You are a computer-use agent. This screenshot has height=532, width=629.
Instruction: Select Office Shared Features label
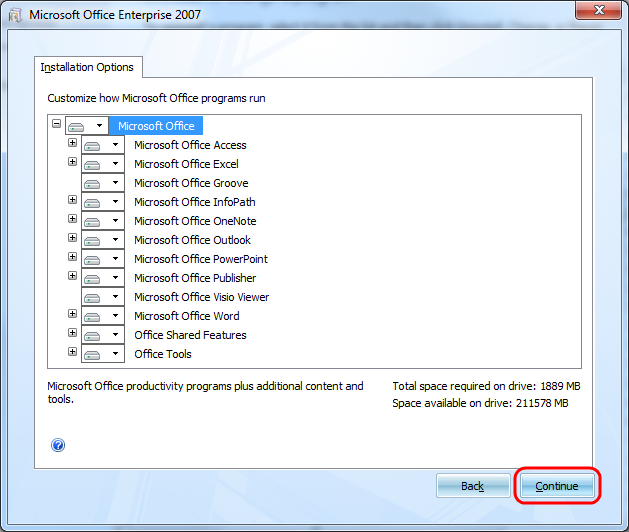pyautogui.click(x=190, y=335)
